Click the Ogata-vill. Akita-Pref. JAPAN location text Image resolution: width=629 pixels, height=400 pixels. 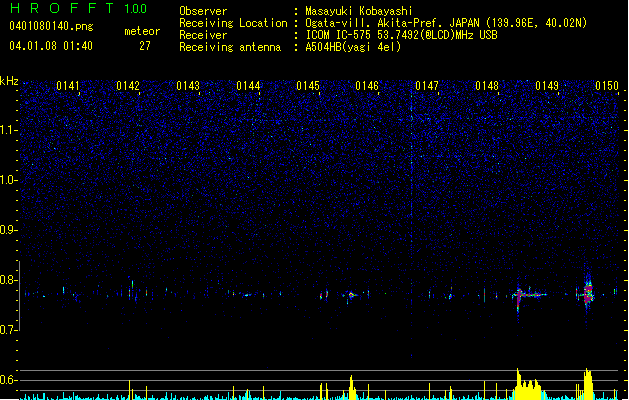pyautogui.click(x=446, y=23)
